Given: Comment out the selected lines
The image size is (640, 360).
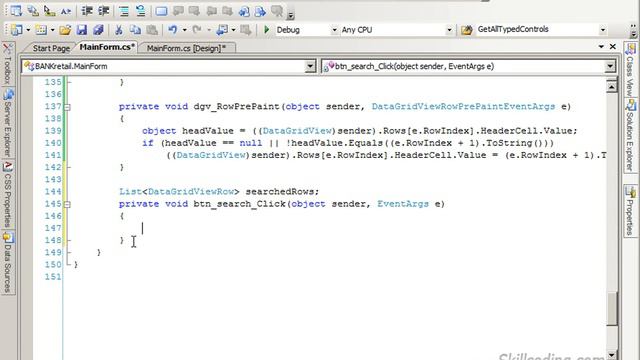Looking at the screenshot, I should [x=124, y=11].
